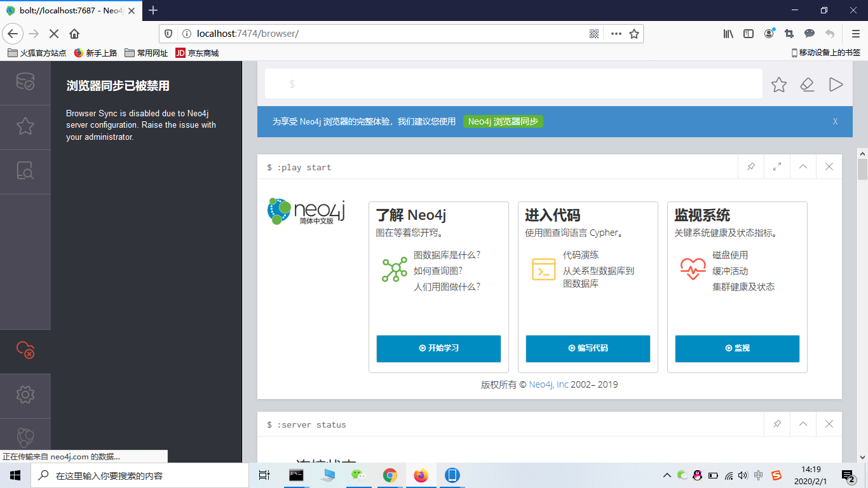This screenshot has width=868, height=488.
Task: Click the 开始学习 button
Action: coord(438,348)
